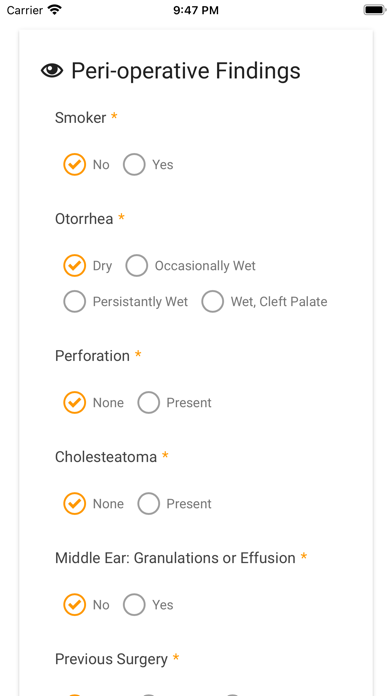392x696 pixels.
Task: Tap the Wi-Fi icon in status bar
Action: 55,10
